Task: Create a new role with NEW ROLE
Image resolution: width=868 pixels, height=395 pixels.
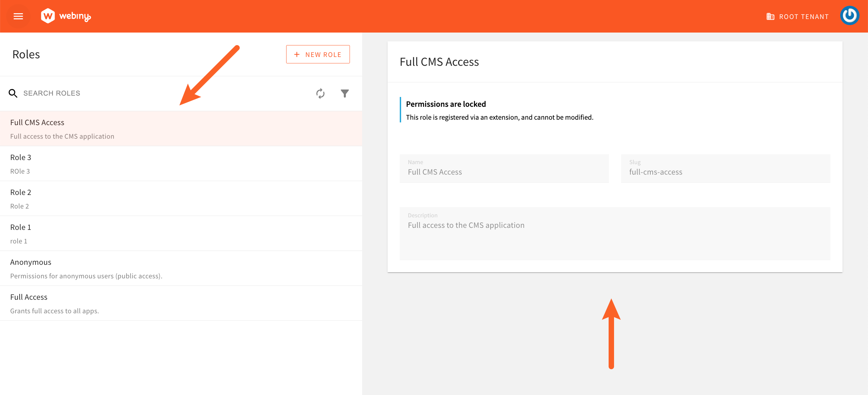Action: (318, 54)
